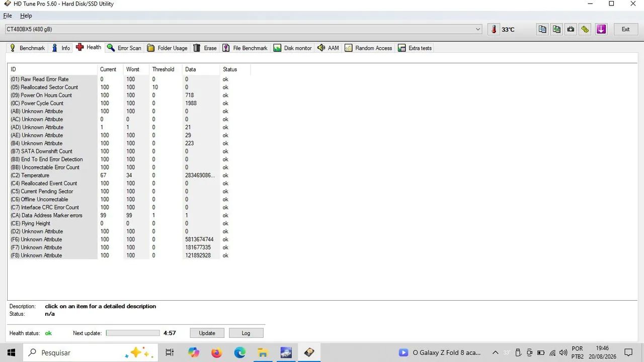The image size is (644, 362).
Task: Open File Explorer from the taskbar
Action: pos(263,352)
